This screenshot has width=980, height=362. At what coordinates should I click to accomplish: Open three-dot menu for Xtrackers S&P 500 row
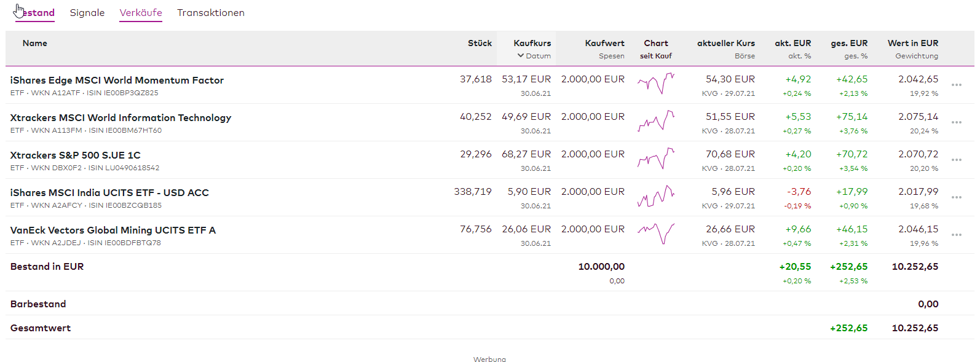[956, 160]
